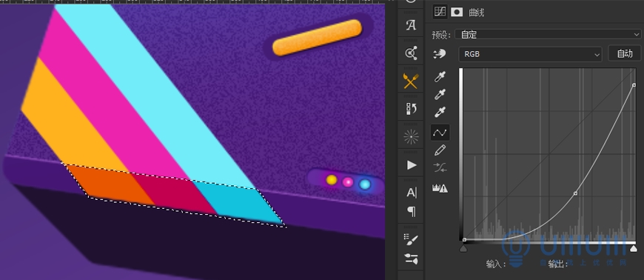
Task: Select the gray point eyedropper
Action: coord(440,94)
